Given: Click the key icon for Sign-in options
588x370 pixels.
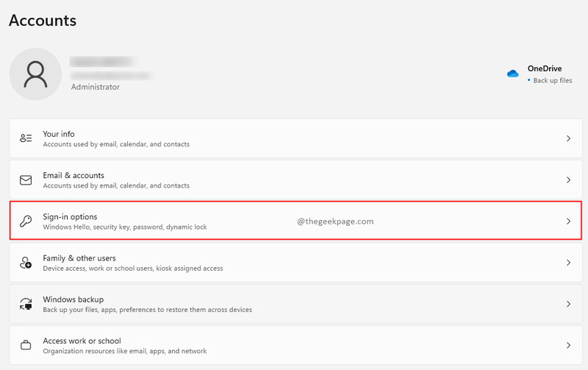Looking at the screenshot, I should pos(26,221).
